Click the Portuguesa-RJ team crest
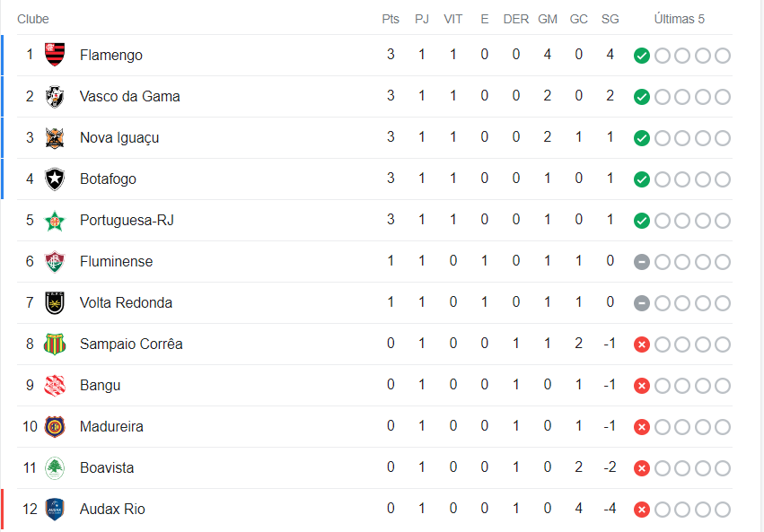Viewport: 764px width, 532px height. (x=55, y=220)
